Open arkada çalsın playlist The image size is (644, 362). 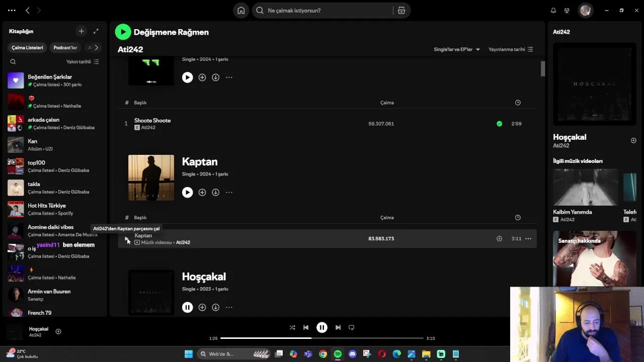pos(54,124)
